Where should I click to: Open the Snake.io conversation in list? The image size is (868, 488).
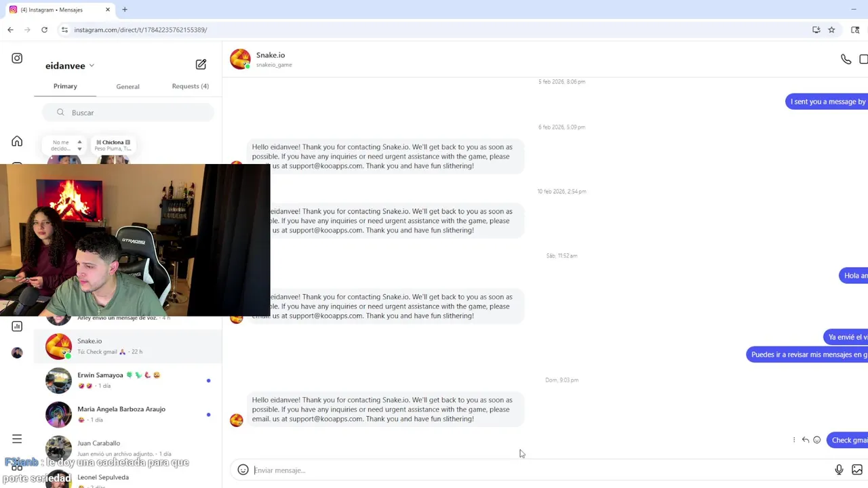[128, 346]
